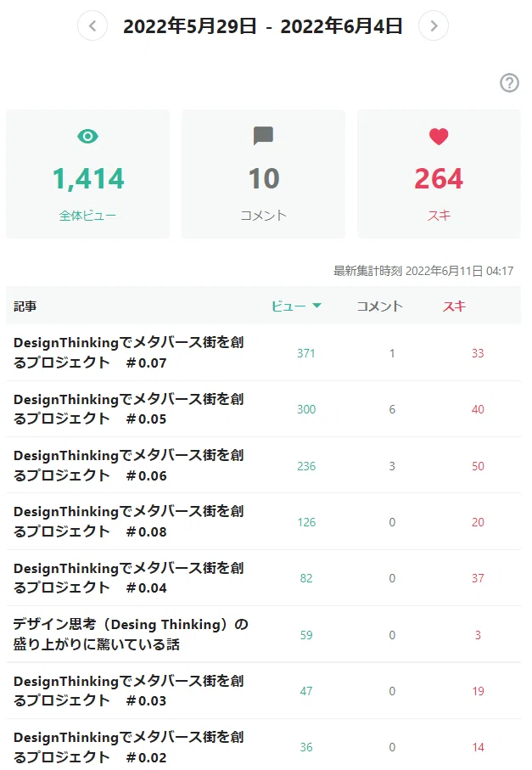
Task: Click the date range 2022年5月29日 - 6月4日 heading
Action: [263, 26]
